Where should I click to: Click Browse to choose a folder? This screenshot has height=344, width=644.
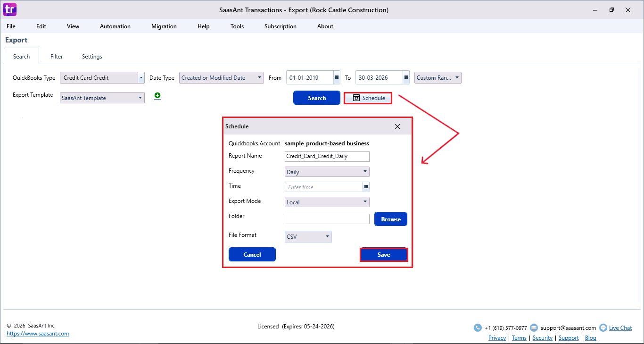pyautogui.click(x=391, y=219)
